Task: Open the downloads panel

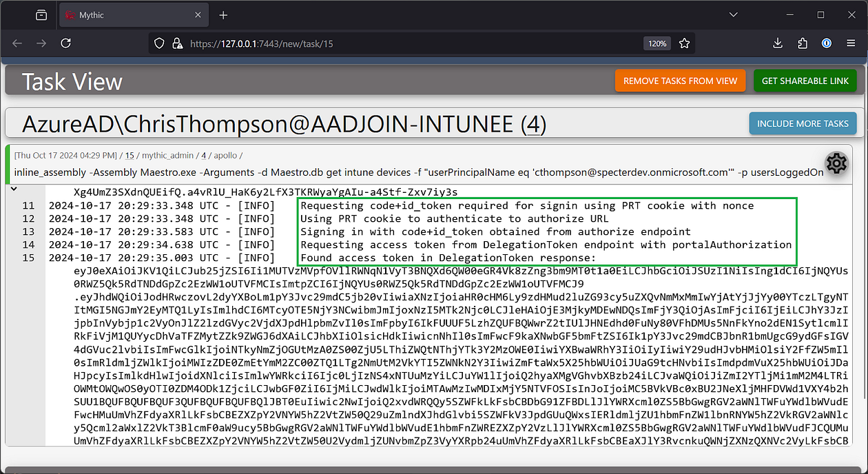Action: 778,43
